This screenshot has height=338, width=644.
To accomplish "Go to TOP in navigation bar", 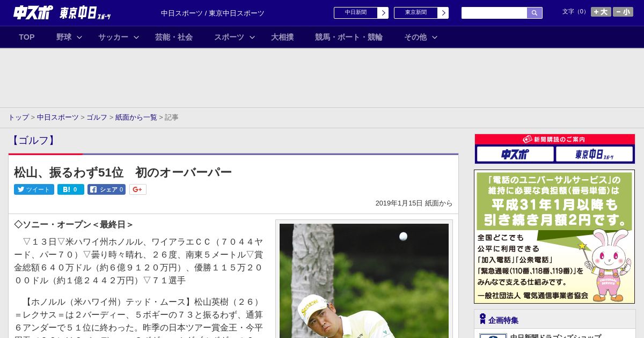I will pos(27,37).
